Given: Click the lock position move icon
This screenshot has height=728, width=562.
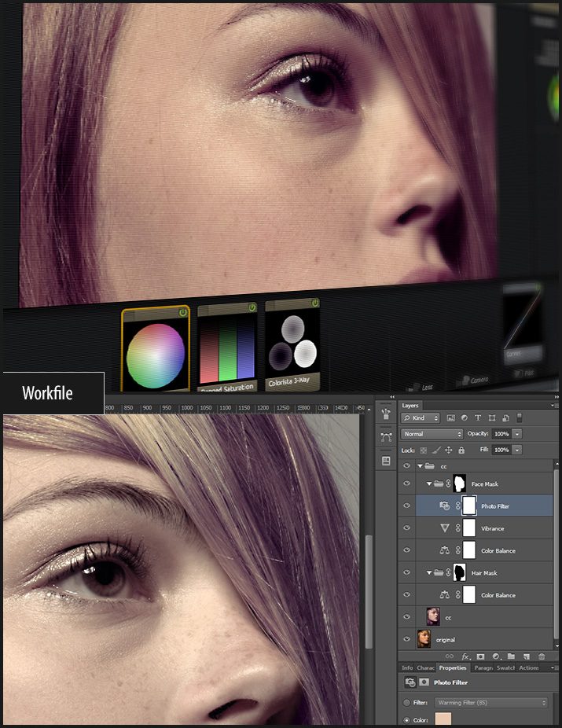Looking at the screenshot, I should point(448,450).
